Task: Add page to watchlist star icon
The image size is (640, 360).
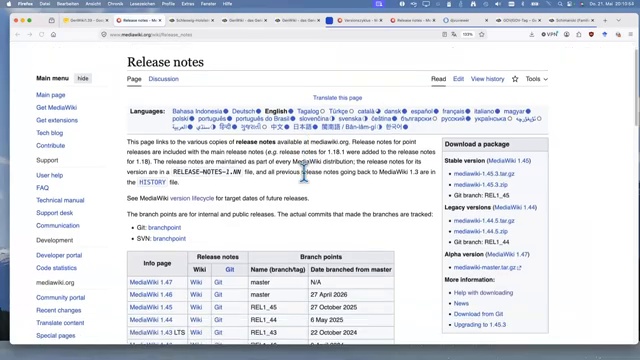Action: [x=515, y=79]
